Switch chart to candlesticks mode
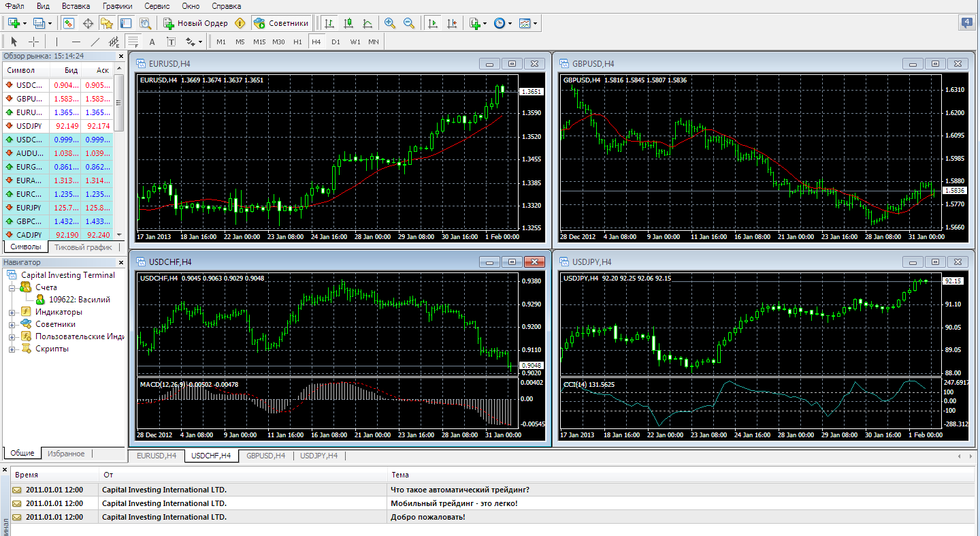Viewport: 980px width, 536px height. pos(348,23)
